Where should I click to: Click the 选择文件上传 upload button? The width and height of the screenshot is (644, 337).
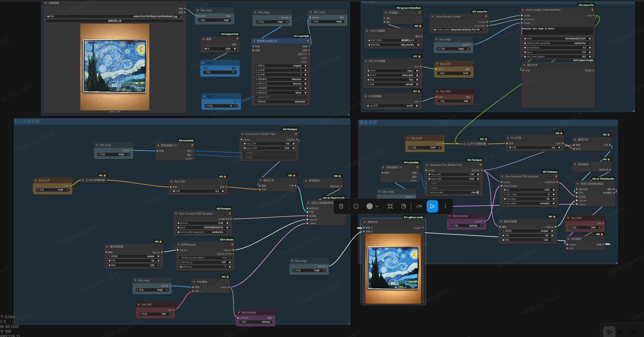click(x=115, y=21)
